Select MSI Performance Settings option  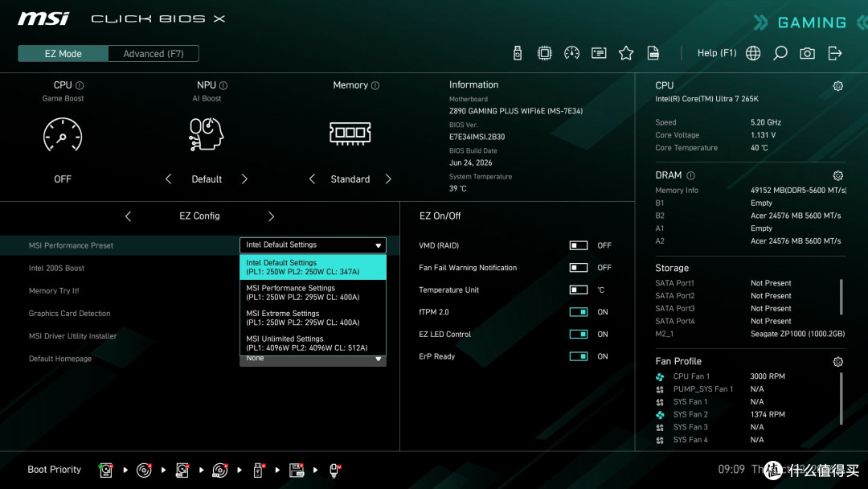tap(313, 293)
